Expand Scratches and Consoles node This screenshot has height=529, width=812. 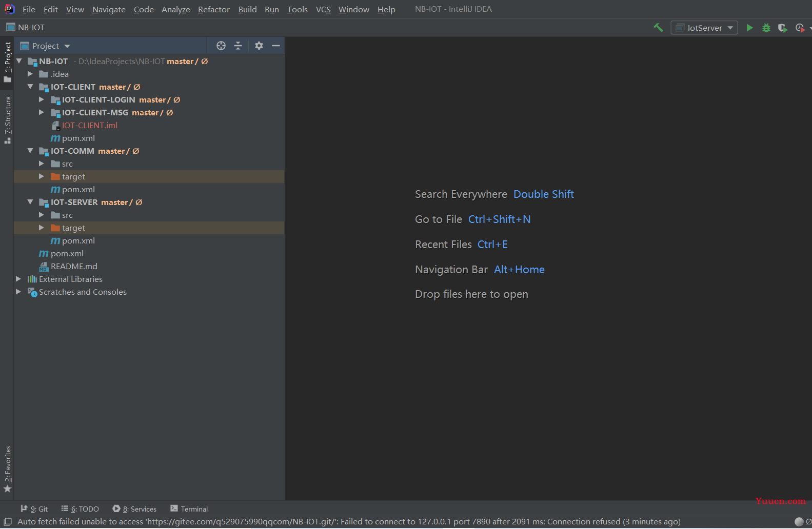click(x=18, y=292)
